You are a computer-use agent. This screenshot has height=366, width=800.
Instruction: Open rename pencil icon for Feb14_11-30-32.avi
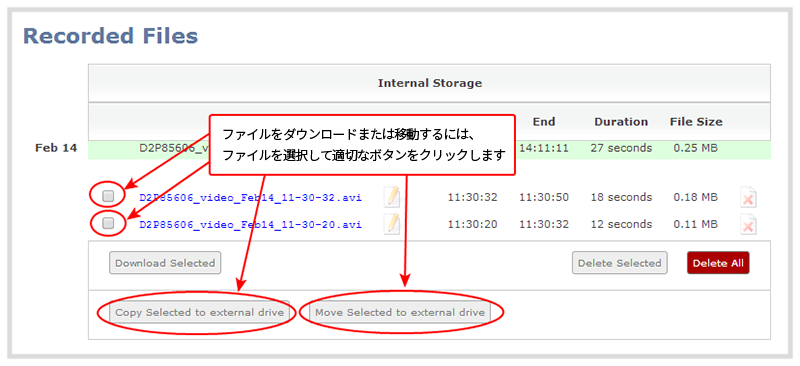[x=392, y=197]
